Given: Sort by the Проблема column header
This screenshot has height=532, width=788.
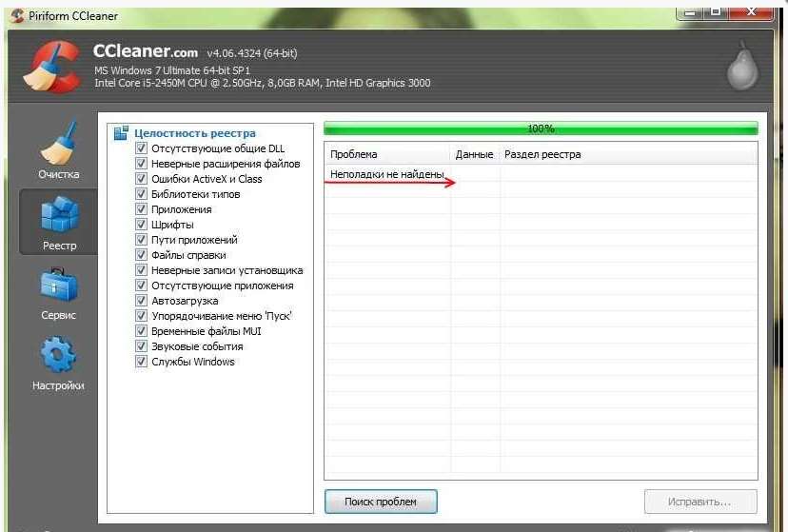Looking at the screenshot, I should coord(386,154).
